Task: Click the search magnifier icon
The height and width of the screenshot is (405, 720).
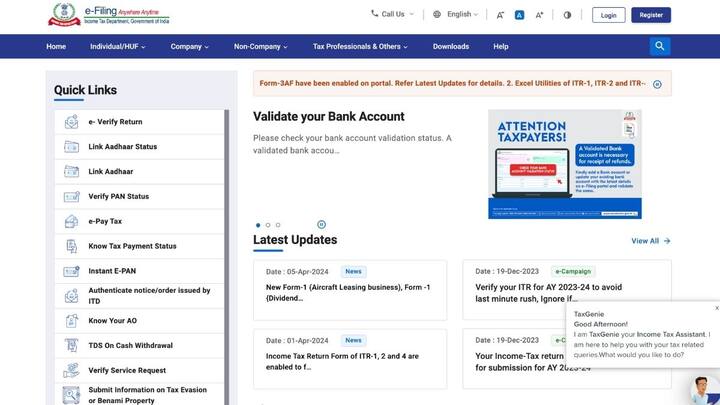Action: point(660,46)
